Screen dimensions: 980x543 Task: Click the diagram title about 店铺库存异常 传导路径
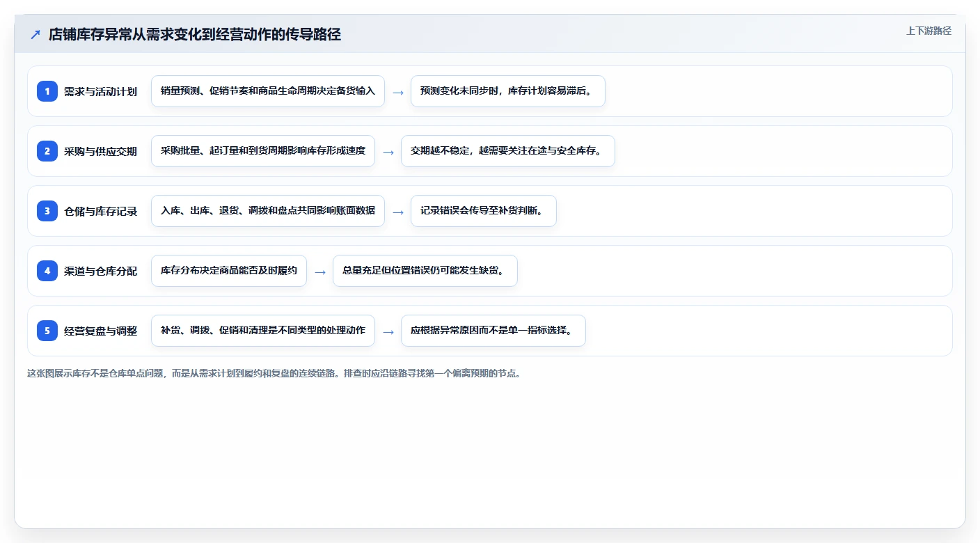coord(195,34)
